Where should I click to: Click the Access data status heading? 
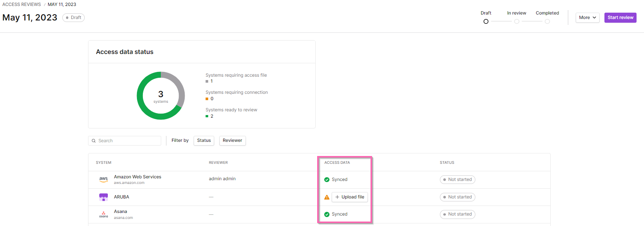(125, 52)
